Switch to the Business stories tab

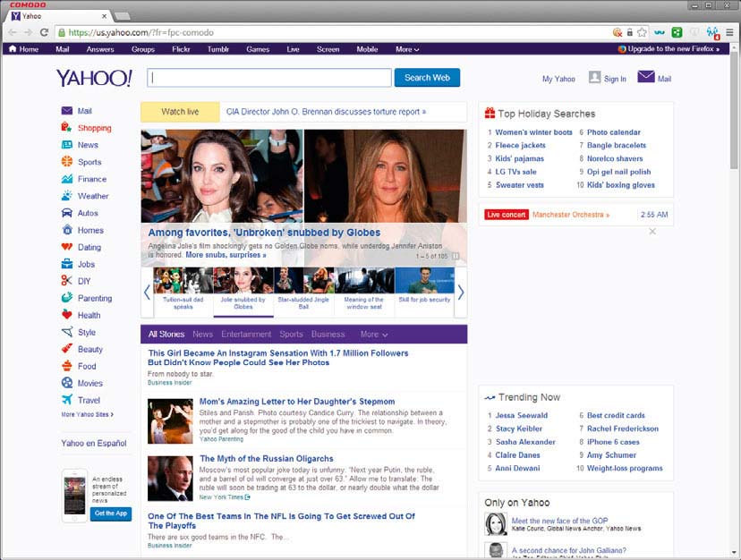(328, 334)
